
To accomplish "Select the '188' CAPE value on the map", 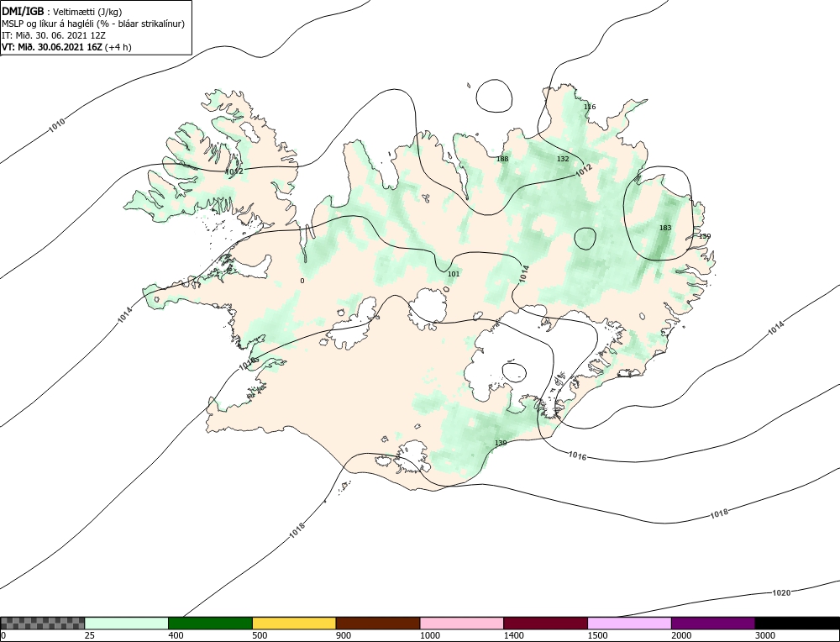I will coord(502,159).
